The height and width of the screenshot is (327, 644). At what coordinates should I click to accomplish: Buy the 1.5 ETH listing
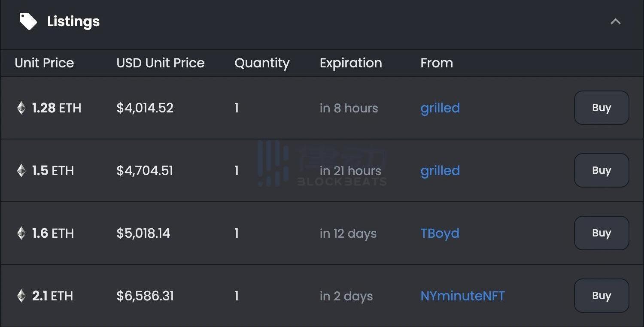(601, 170)
